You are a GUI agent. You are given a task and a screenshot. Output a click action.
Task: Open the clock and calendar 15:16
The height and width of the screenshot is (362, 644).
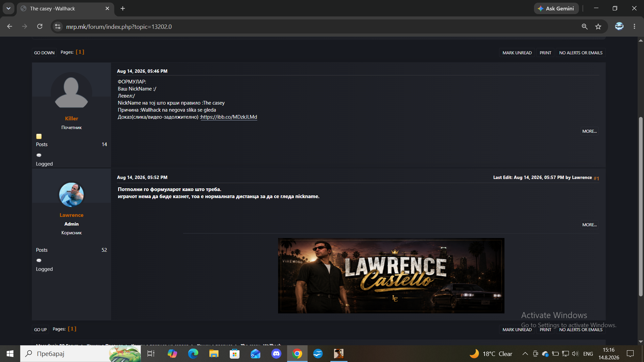click(x=609, y=354)
